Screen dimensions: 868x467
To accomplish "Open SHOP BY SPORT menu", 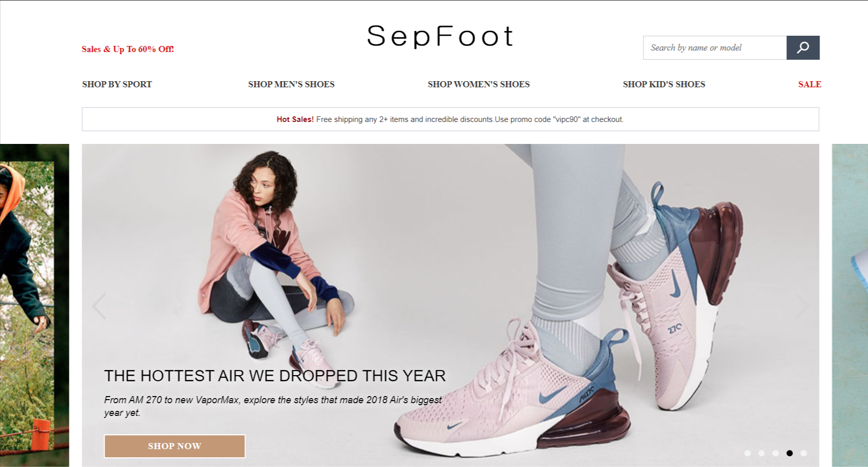I will tap(117, 84).
